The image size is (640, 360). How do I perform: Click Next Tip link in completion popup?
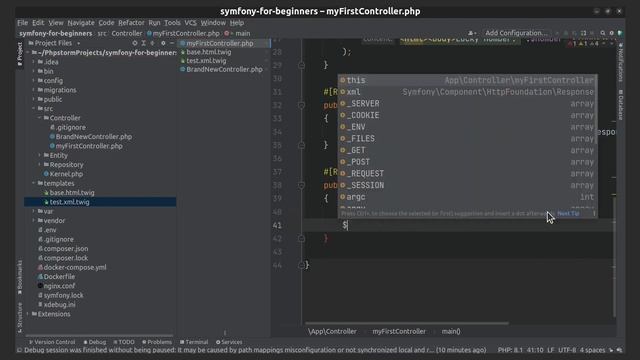coord(568,213)
